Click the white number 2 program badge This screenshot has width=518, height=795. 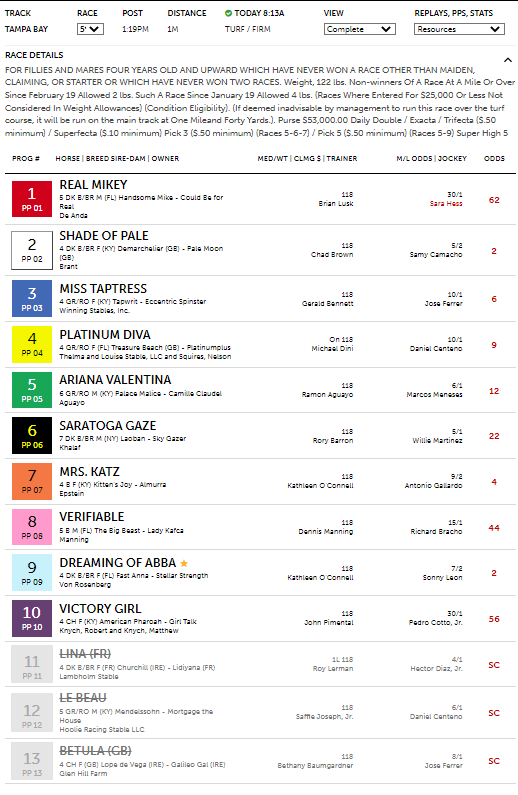[x=32, y=250]
